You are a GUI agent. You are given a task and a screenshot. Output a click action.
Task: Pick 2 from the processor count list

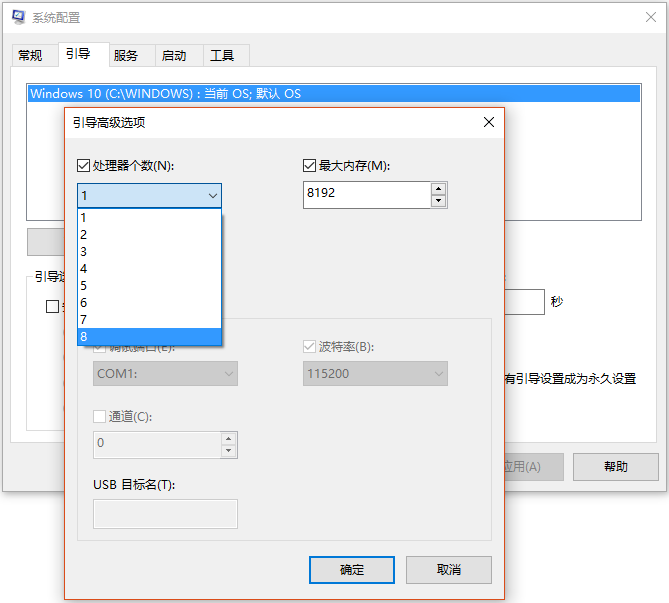pyautogui.click(x=148, y=234)
